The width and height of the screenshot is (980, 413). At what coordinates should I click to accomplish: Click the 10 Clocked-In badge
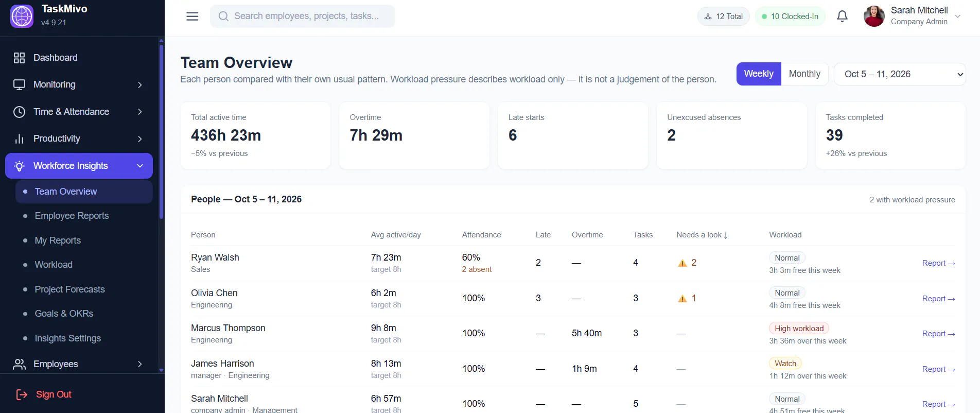tap(790, 16)
